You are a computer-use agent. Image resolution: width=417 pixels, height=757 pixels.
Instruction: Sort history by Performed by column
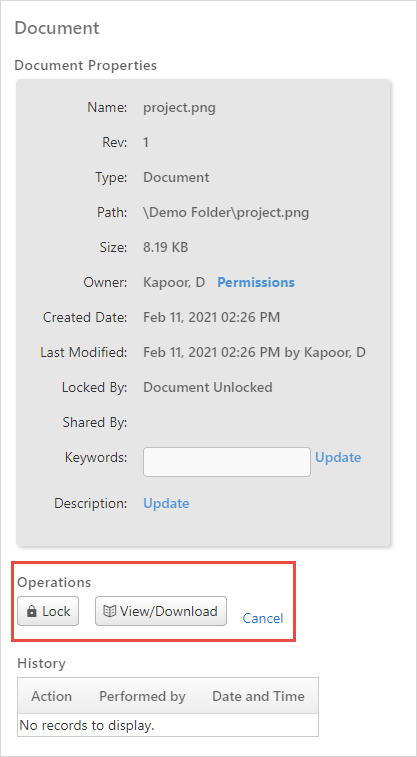click(142, 696)
